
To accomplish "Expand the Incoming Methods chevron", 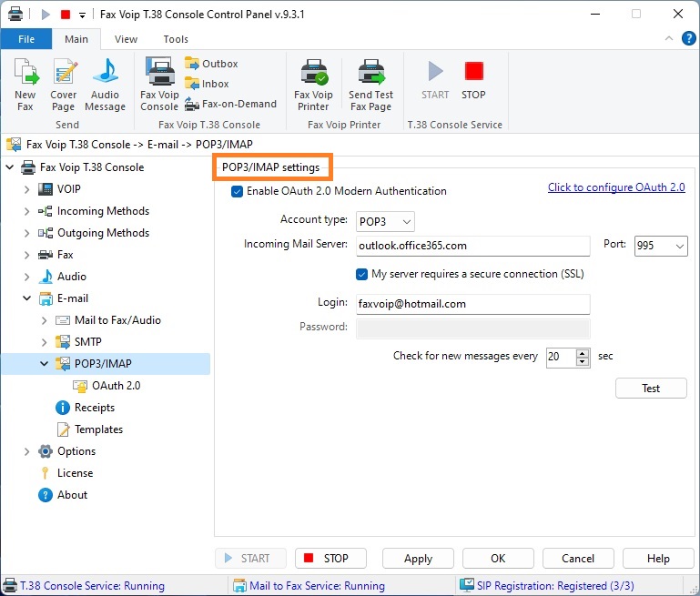I will click(26, 211).
